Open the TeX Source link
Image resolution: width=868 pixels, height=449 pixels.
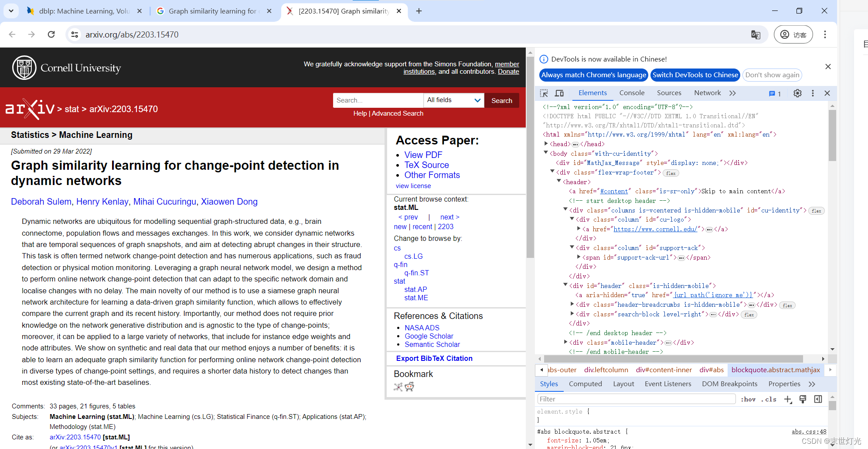tap(426, 165)
